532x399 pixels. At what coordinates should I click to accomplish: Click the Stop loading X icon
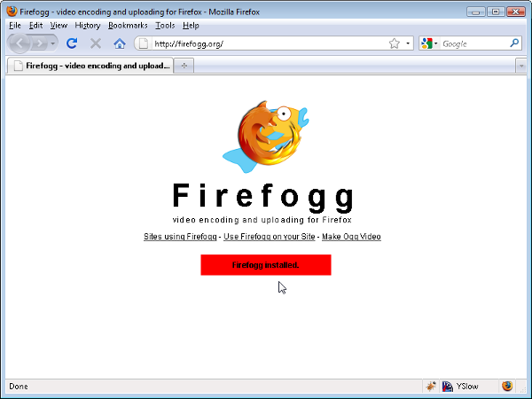click(96, 43)
